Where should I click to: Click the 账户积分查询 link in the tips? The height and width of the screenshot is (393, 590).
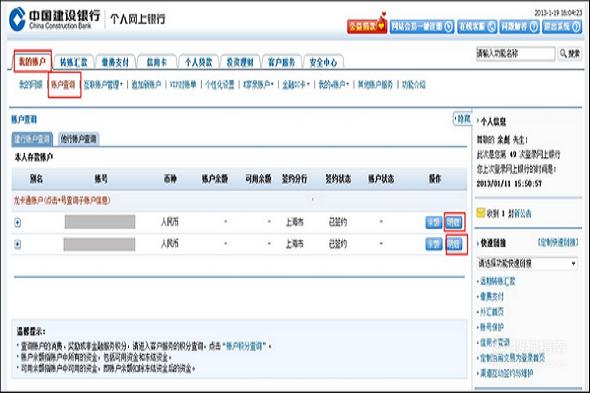245,346
